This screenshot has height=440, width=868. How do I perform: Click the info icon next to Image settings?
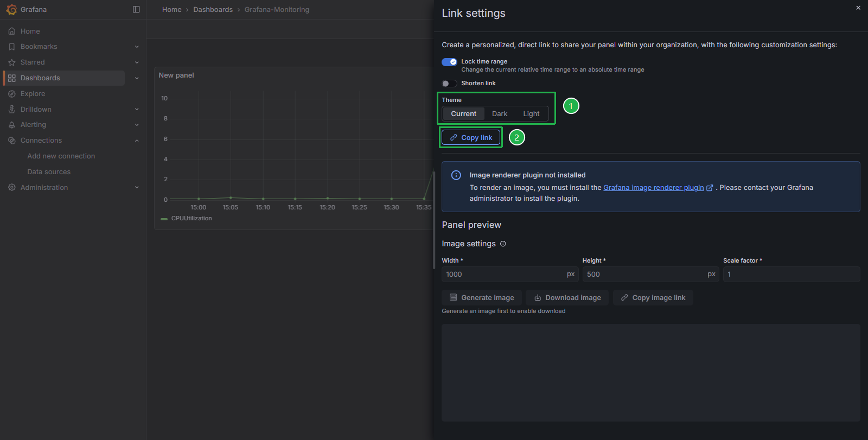[x=503, y=244]
